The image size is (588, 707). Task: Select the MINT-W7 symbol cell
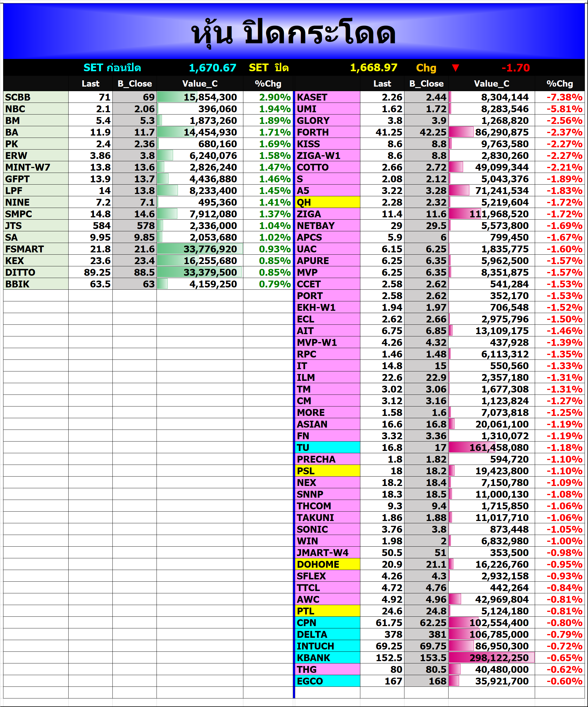[x=35, y=167]
